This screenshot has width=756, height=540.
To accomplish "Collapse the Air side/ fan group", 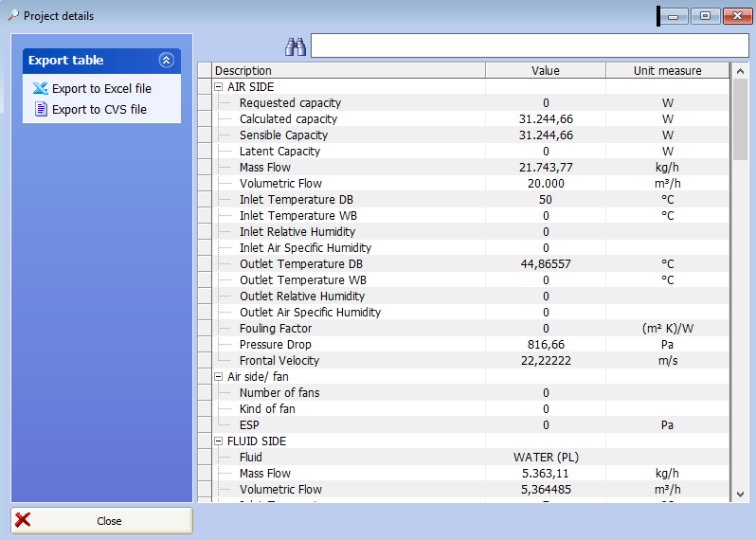I will click(x=219, y=377).
